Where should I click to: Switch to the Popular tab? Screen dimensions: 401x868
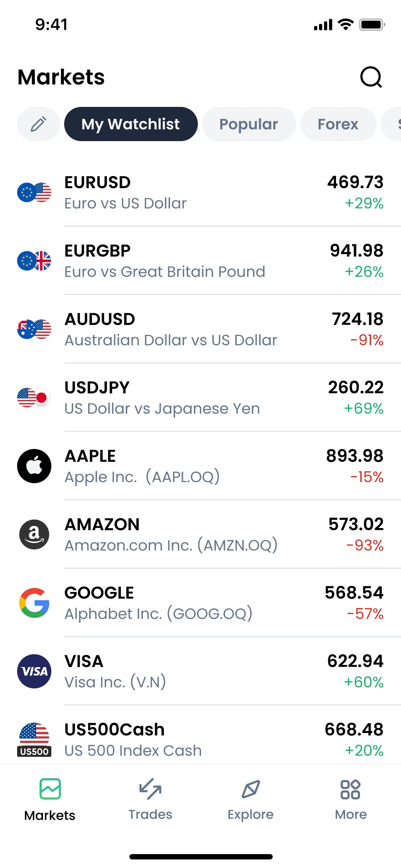249,124
